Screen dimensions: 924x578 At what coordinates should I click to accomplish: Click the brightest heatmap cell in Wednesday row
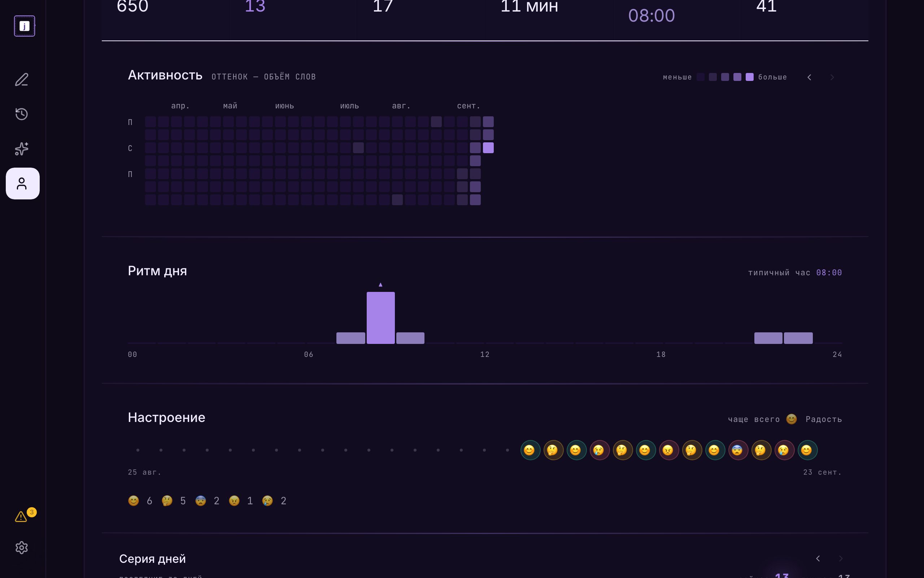pos(488,147)
